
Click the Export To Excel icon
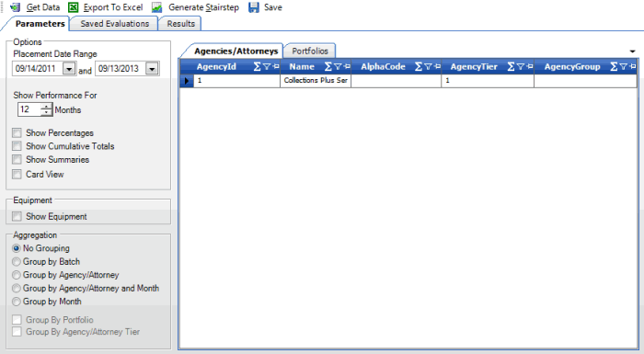[73, 7]
